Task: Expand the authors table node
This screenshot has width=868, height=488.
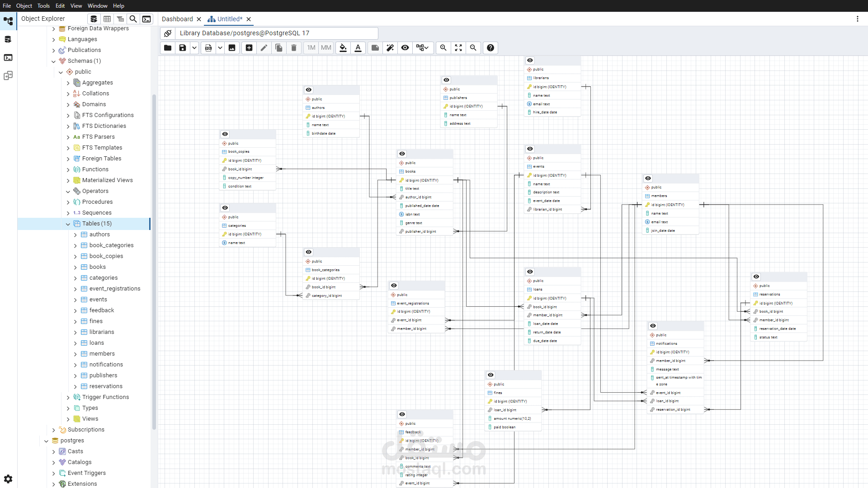Action: 75,235
